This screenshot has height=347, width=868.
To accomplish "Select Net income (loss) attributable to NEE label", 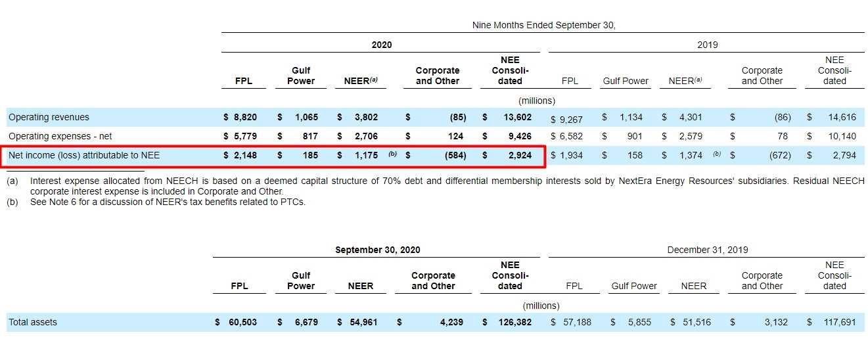I will tap(84, 156).
